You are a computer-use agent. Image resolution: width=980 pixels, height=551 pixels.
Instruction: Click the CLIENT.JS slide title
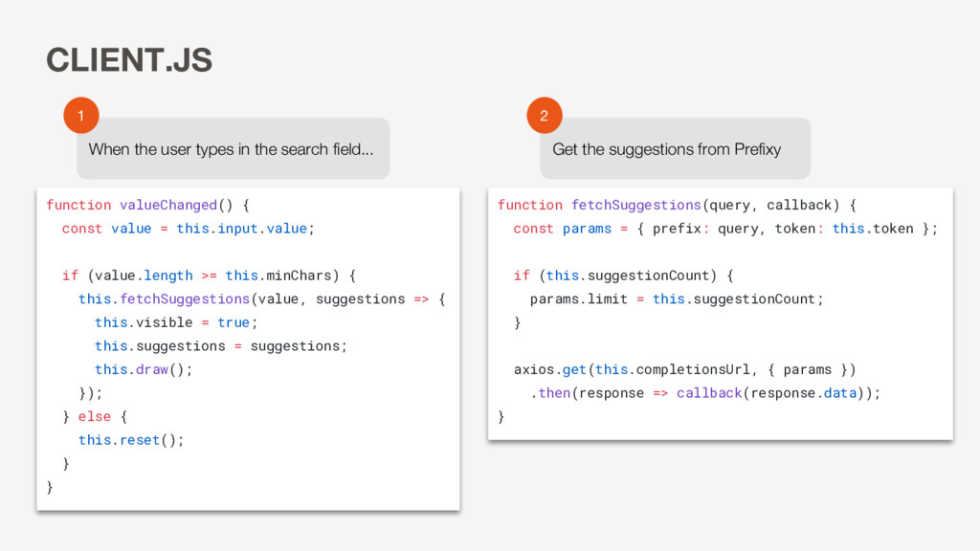(129, 60)
